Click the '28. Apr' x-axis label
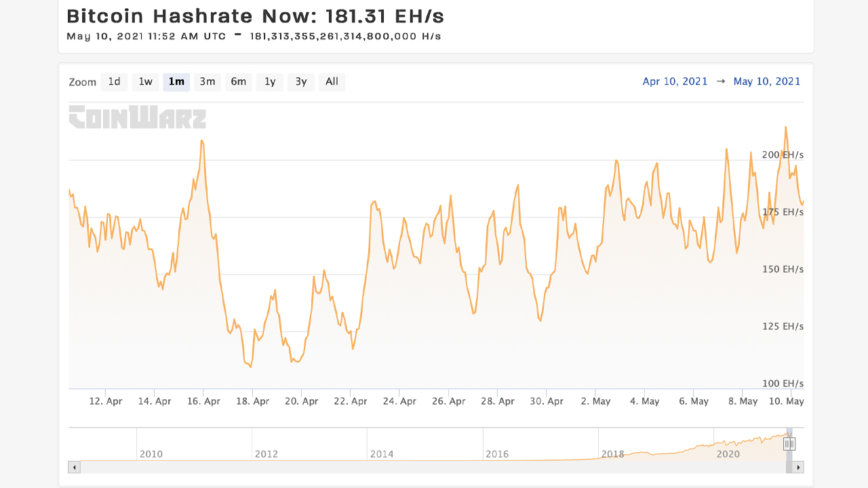This screenshot has width=868, height=488. [497, 401]
